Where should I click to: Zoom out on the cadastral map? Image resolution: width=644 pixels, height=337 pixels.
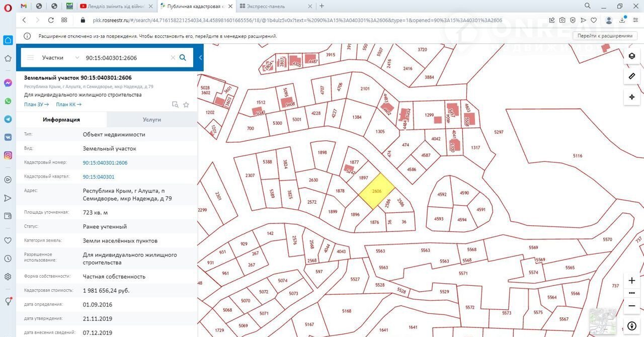632,305
